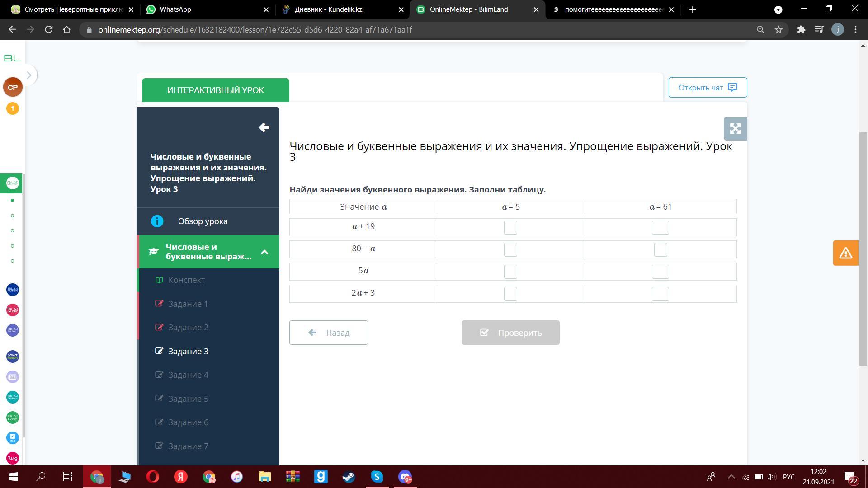Screen dimensions: 868x488
Task: Open Задание 4 in lesson menu
Action: 188,375
